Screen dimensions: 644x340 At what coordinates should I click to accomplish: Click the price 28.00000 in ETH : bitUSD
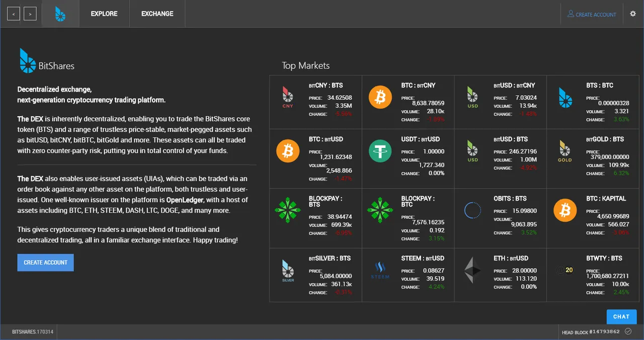click(525, 271)
